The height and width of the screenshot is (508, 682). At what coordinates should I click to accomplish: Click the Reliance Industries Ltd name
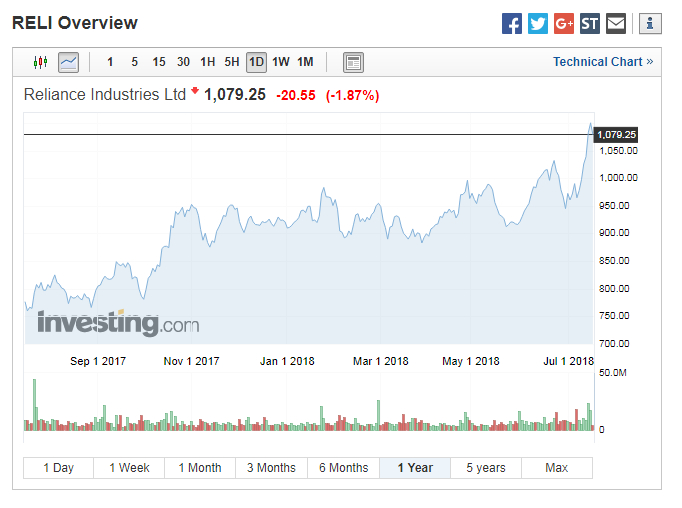click(x=105, y=94)
